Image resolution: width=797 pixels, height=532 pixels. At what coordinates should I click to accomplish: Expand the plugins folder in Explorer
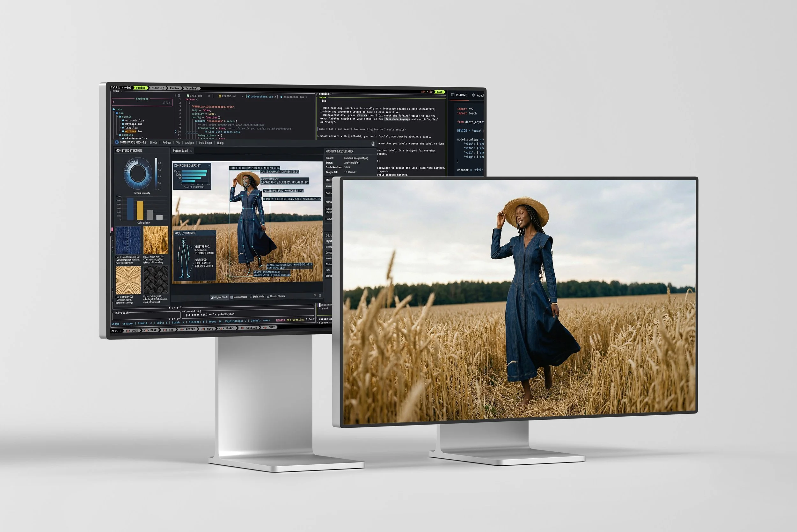[x=126, y=135]
